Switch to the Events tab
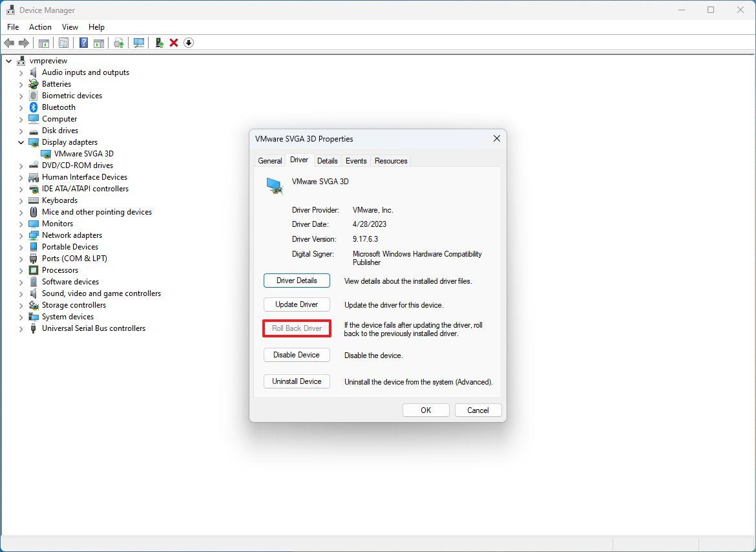 pos(356,160)
